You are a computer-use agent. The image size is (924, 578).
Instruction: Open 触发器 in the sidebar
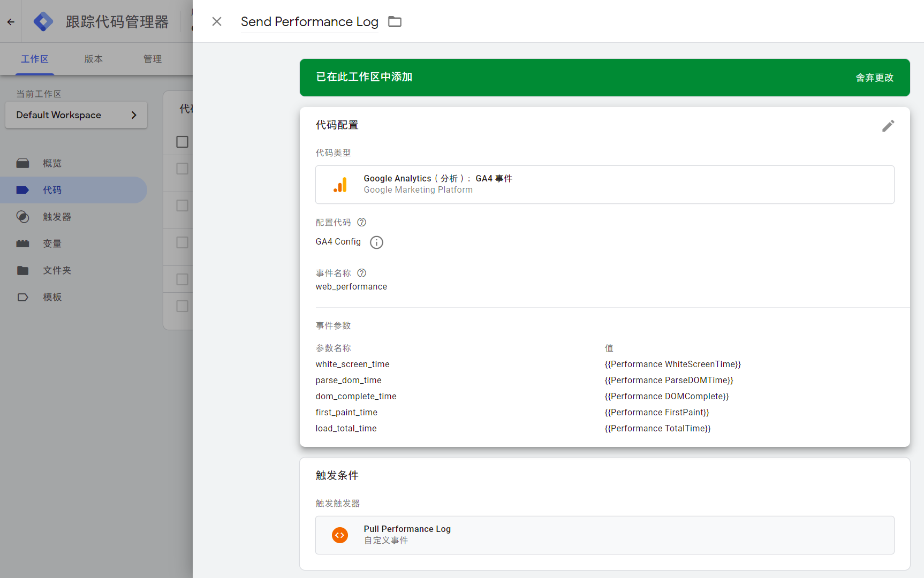(73, 217)
